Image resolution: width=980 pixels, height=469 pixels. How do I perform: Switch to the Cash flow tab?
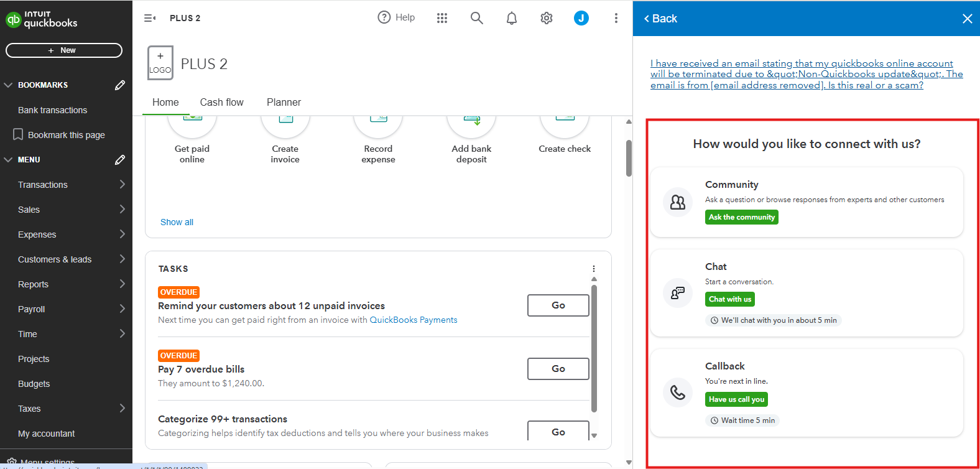(222, 102)
